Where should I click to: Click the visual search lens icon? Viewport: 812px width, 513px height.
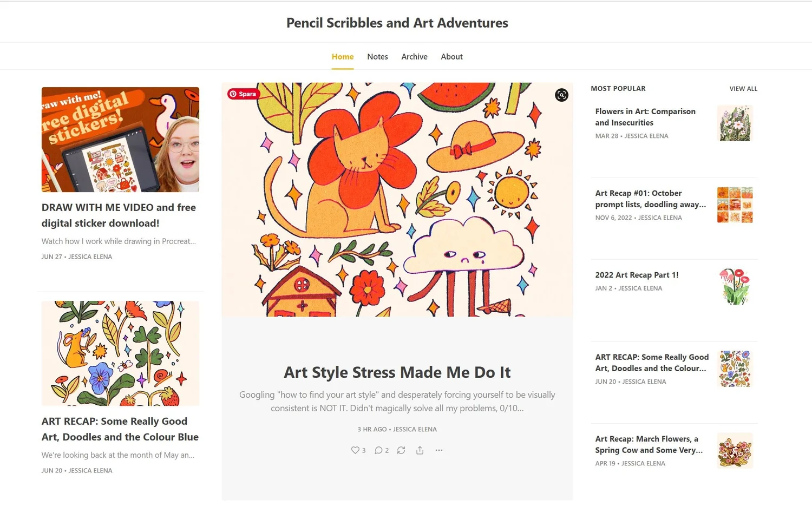(x=562, y=95)
